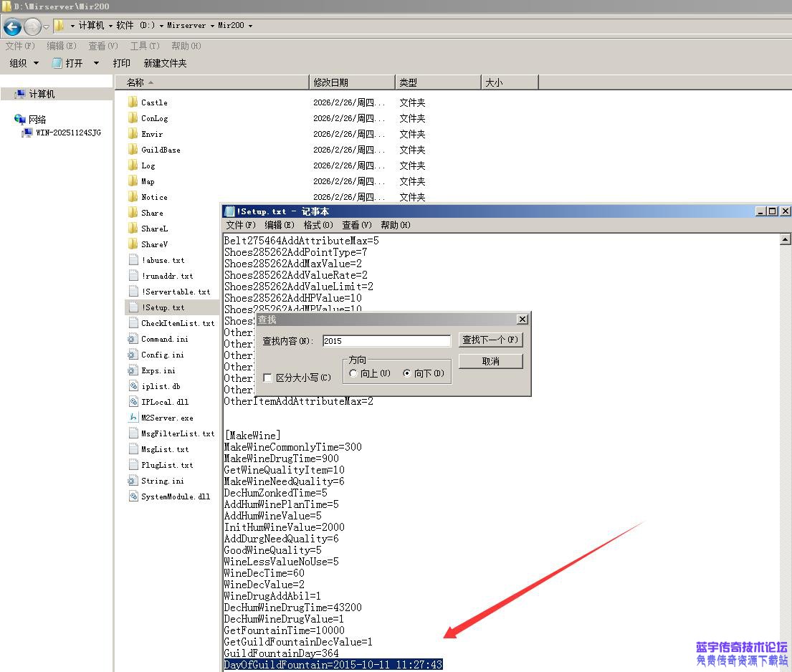
Task: Select the !abuse.txt text file icon
Action: [x=133, y=260]
